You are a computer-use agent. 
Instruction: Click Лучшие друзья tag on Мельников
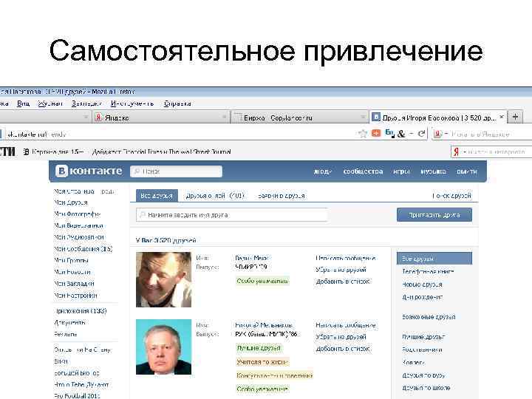(x=259, y=348)
